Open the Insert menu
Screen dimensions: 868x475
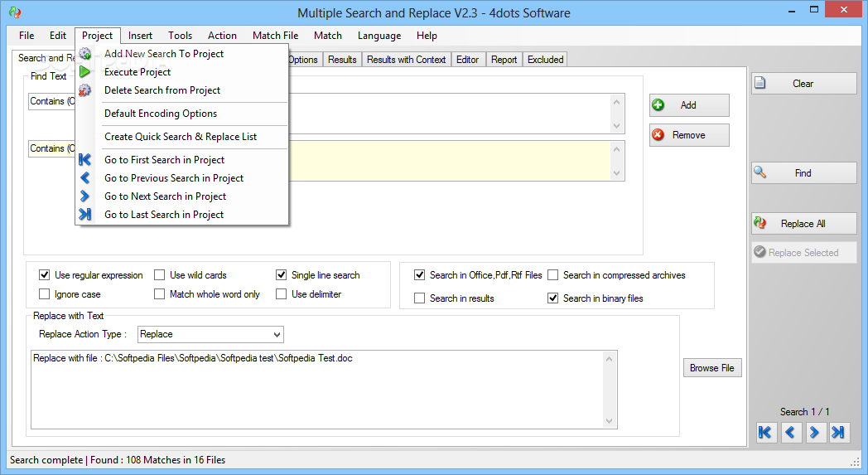(x=140, y=36)
